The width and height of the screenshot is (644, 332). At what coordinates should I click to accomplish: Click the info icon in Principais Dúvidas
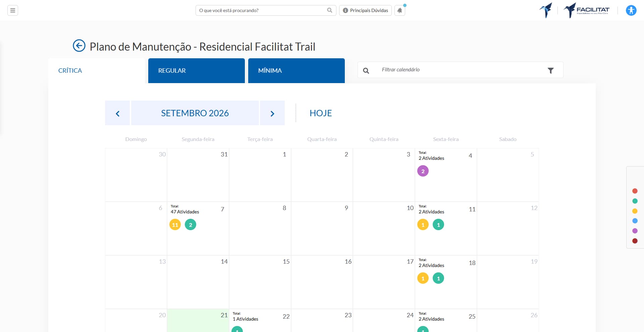[345, 10]
